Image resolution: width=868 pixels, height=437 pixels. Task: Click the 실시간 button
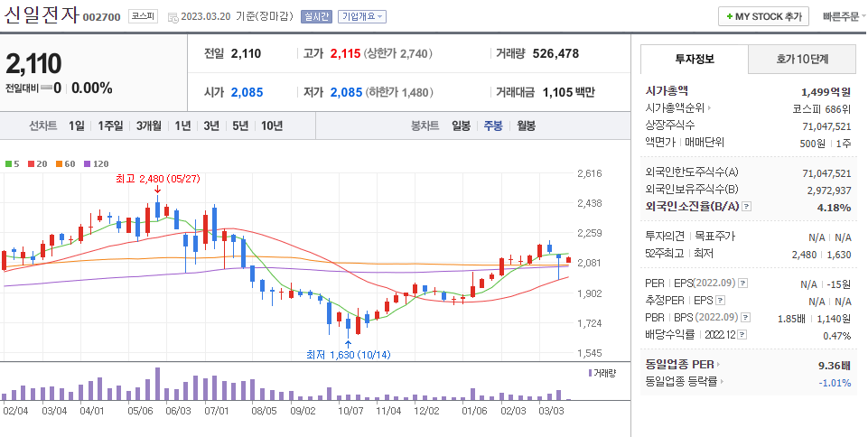click(x=316, y=16)
